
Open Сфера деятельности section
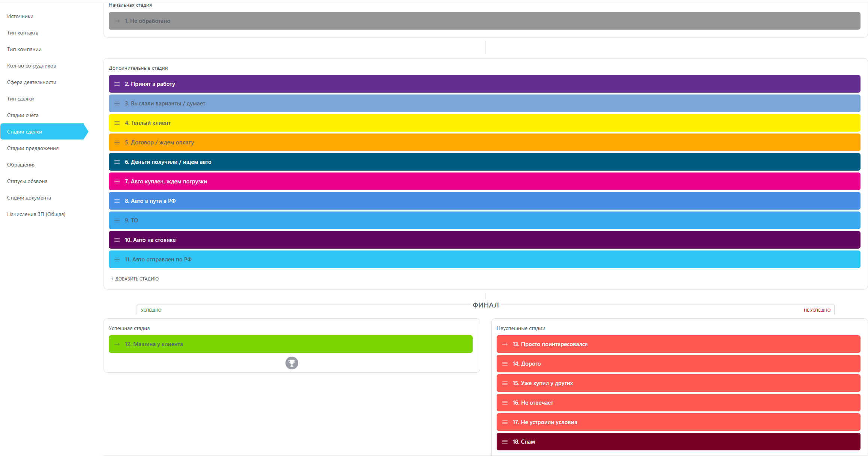tap(32, 82)
